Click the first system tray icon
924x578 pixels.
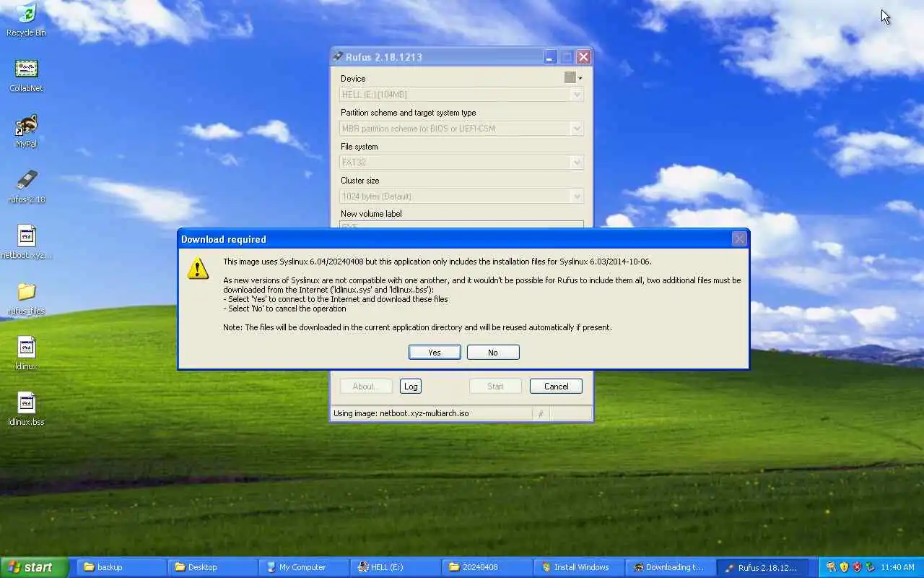click(x=831, y=567)
